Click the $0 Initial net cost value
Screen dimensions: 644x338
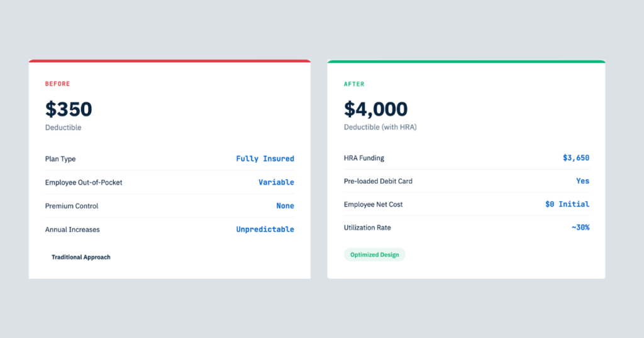(567, 204)
